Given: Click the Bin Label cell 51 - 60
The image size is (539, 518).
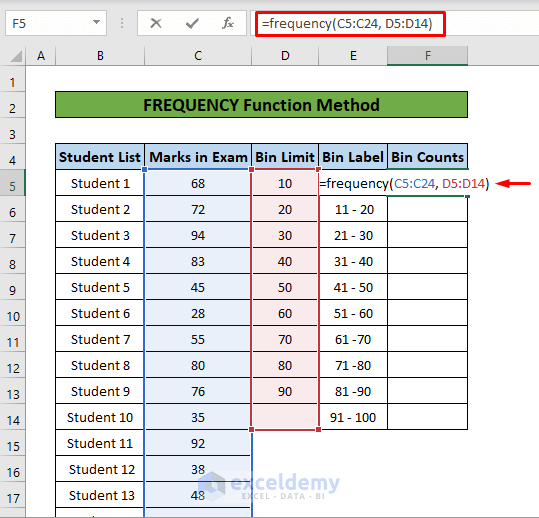Looking at the screenshot, I should coord(353,313).
